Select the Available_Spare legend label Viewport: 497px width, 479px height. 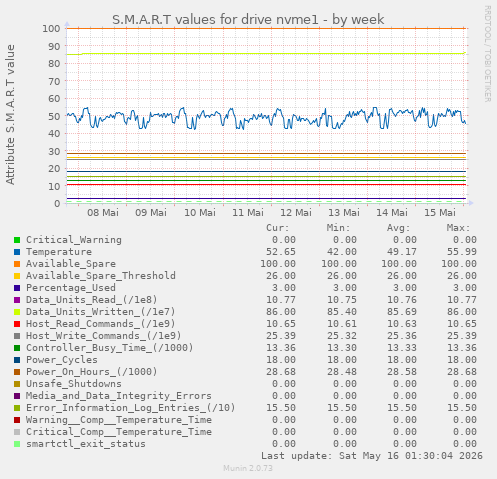[71, 264]
